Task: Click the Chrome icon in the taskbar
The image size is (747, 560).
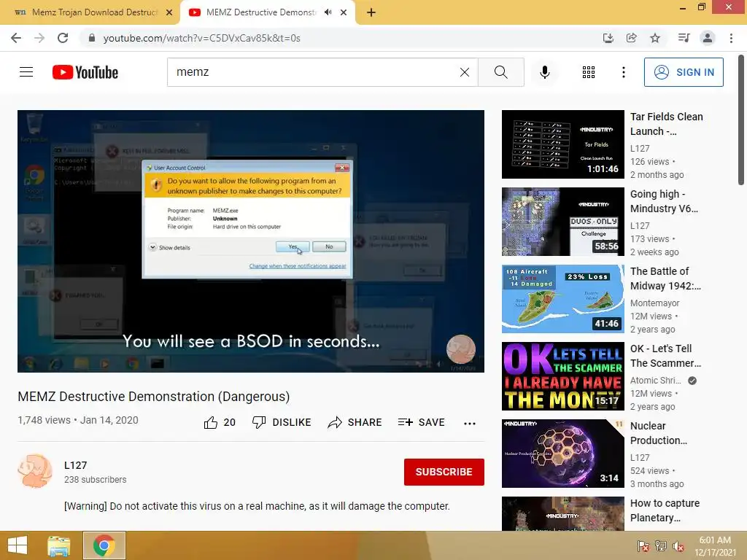Action: (x=104, y=545)
